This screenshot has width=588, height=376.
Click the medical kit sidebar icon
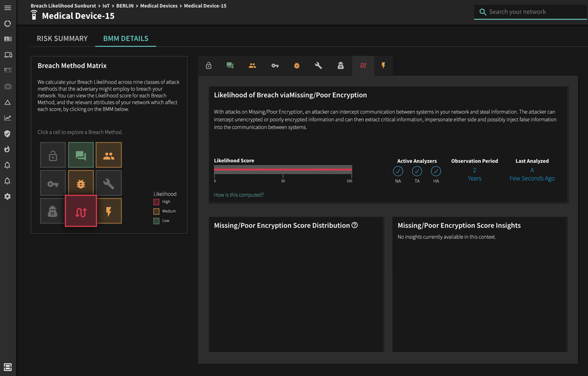point(8,86)
